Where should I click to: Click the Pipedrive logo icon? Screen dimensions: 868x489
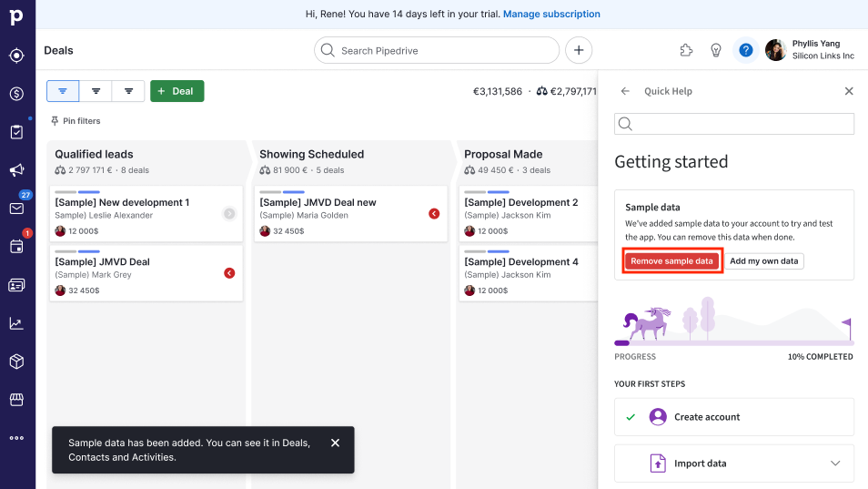point(16,17)
